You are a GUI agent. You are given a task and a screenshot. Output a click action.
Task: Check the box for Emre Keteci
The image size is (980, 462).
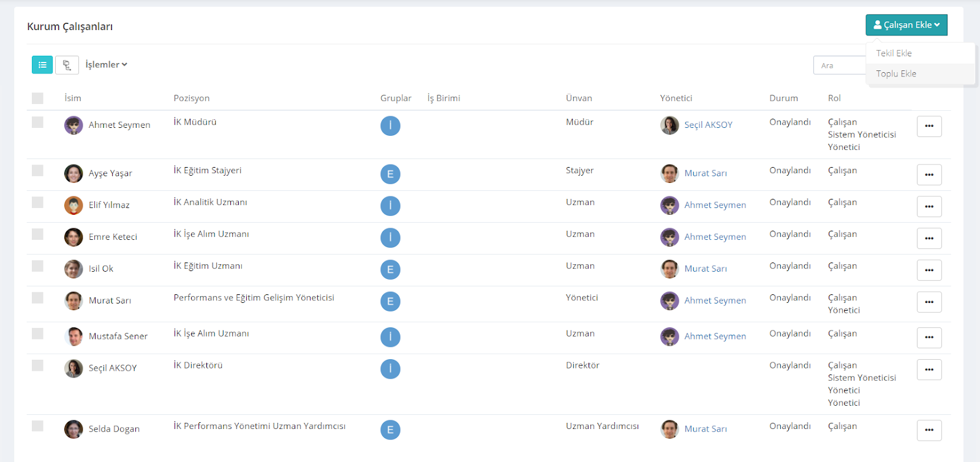point(37,234)
